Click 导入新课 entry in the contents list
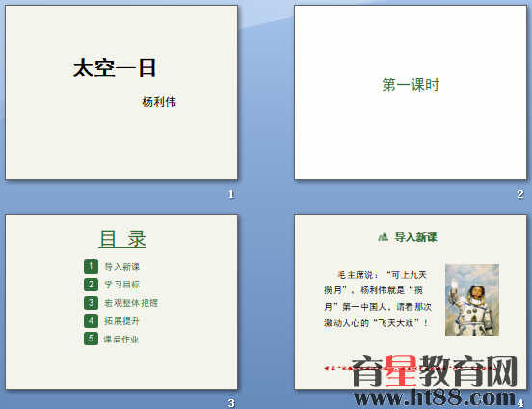532x409 pixels. tap(121, 267)
